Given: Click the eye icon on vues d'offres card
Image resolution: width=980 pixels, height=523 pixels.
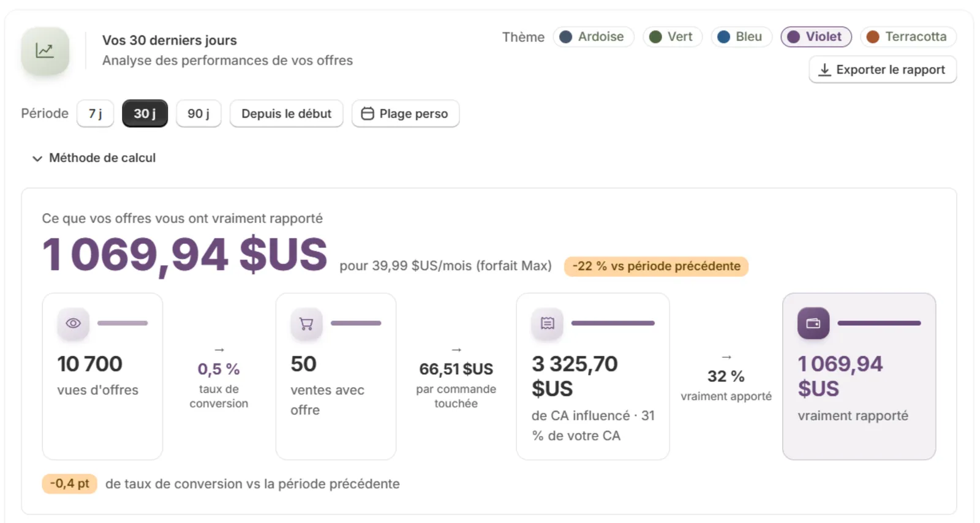Looking at the screenshot, I should pos(73,323).
